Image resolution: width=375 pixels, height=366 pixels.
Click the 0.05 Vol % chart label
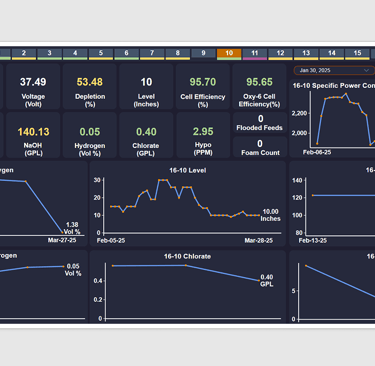click(73, 270)
